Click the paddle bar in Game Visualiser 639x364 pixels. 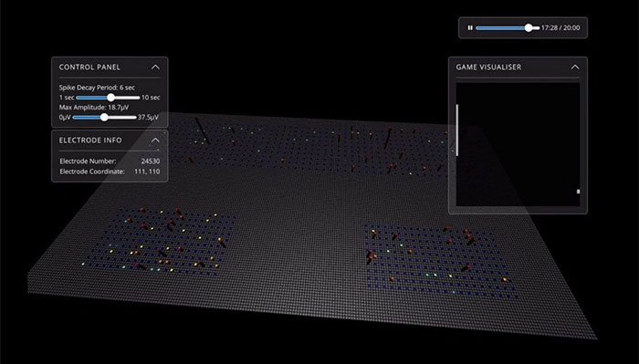pos(457,130)
